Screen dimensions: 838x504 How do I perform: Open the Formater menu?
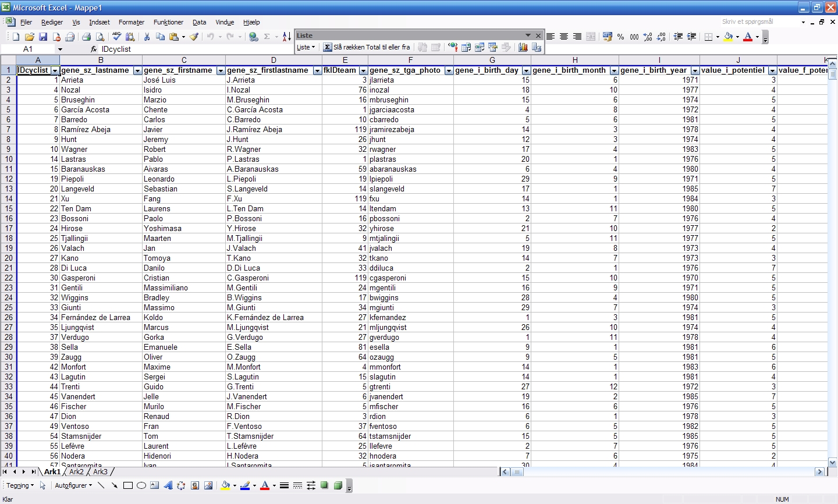pos(132,22)
